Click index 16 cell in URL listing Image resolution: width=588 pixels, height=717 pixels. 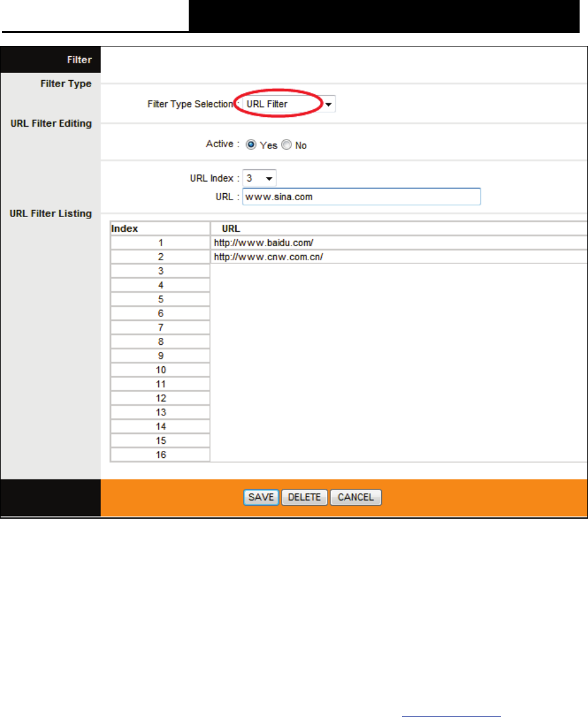pos(160,455)
